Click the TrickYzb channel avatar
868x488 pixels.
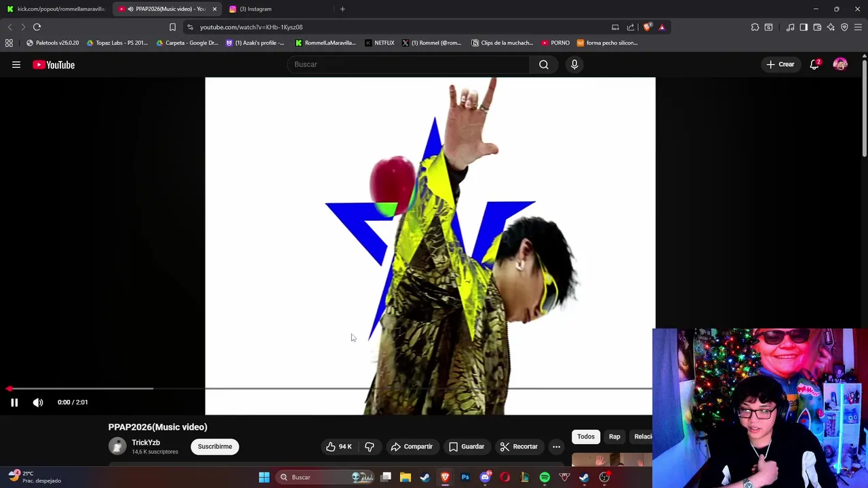(x=117, y=446)
